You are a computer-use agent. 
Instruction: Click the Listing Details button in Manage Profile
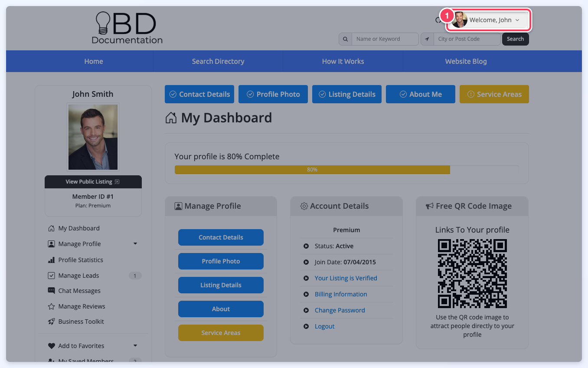click(221, 285)
